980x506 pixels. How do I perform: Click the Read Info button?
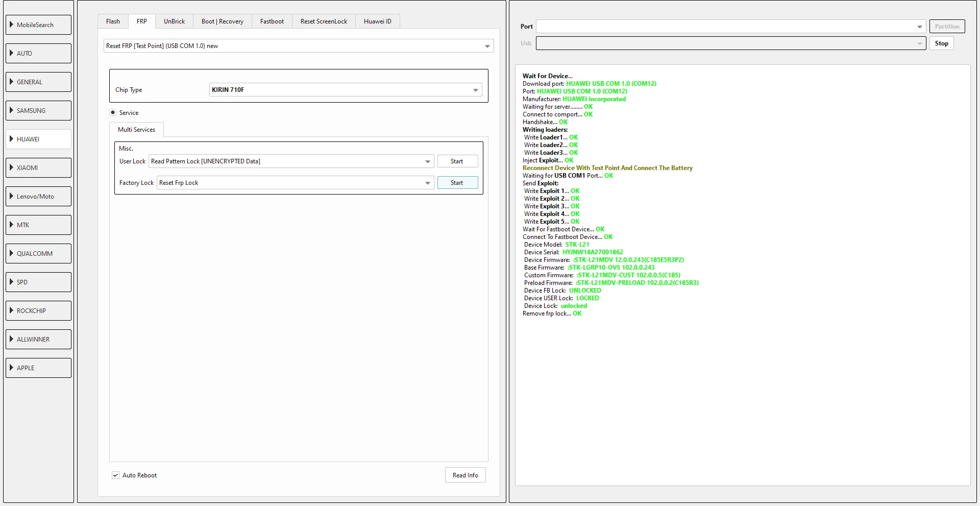465,475
